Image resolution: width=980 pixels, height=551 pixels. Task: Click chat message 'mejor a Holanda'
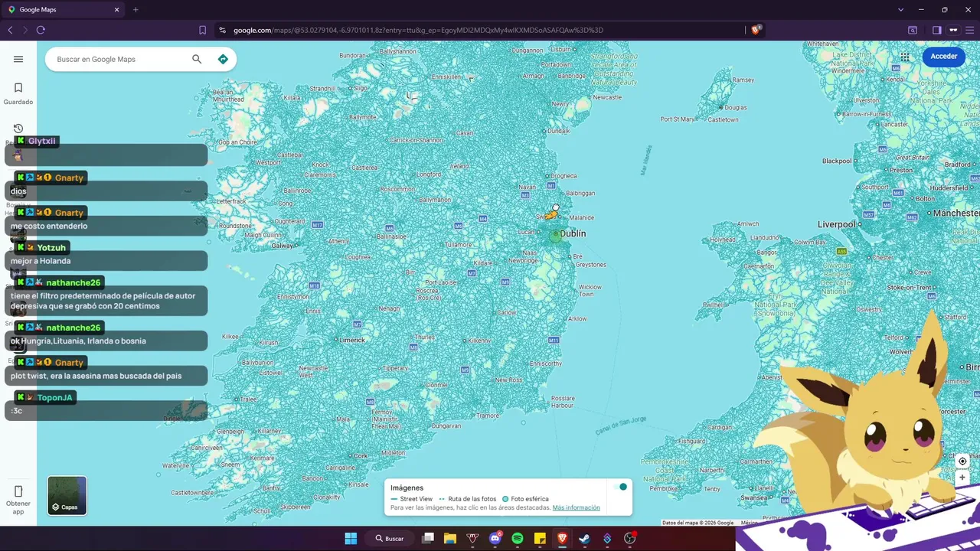tap(41, 261)
